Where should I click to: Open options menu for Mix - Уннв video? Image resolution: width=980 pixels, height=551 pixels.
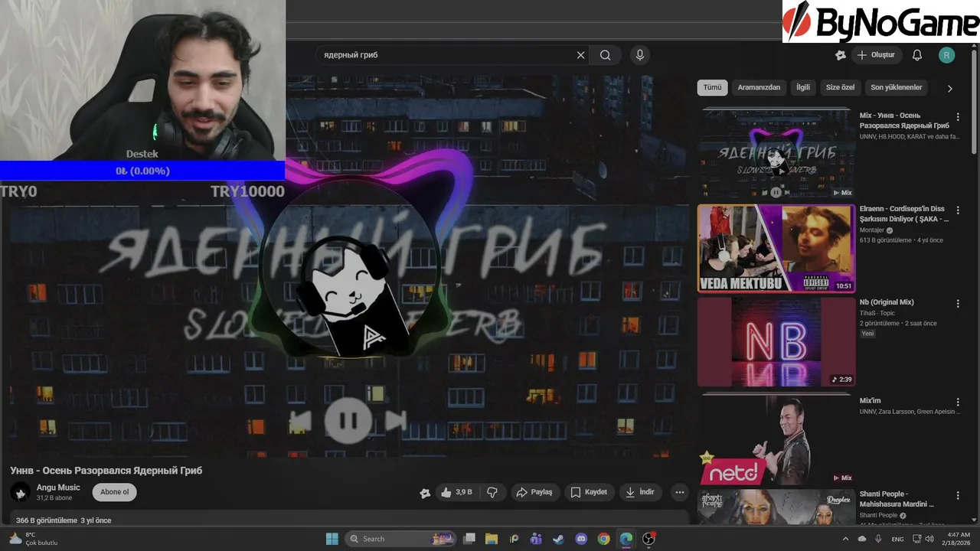click(958, 117)
